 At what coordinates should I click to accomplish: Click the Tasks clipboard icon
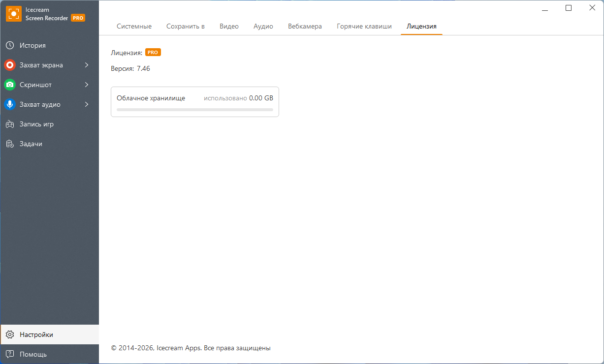pyautogui.click(x=10, y=144)
